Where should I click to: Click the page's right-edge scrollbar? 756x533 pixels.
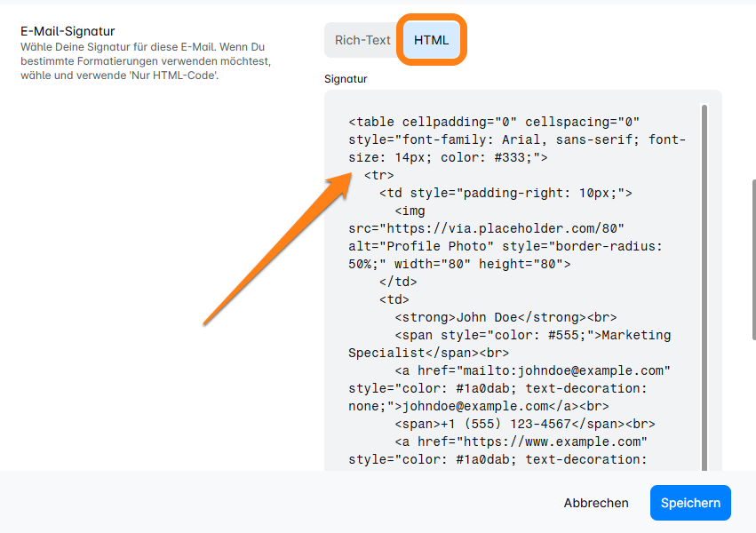point(753,260)
